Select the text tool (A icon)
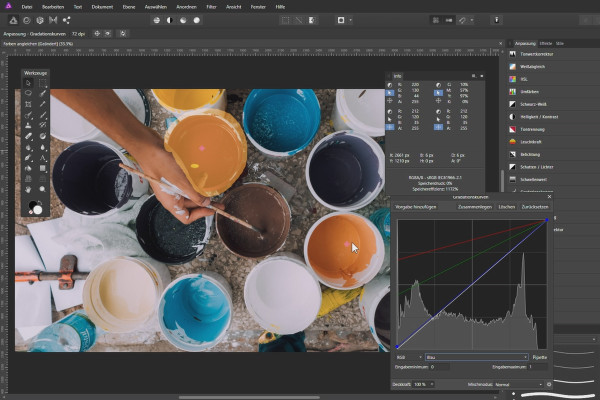Viewport: 600px width, 400px height. (x=42, y=157)
